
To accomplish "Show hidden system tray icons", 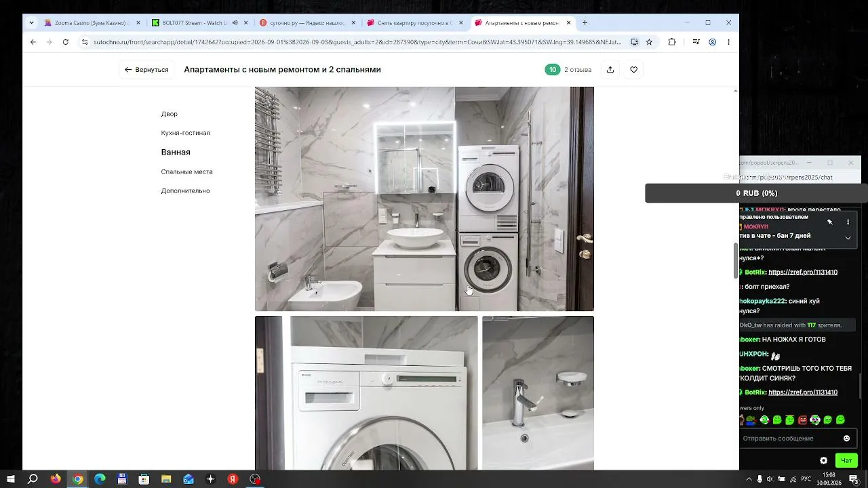I will 749,479.
